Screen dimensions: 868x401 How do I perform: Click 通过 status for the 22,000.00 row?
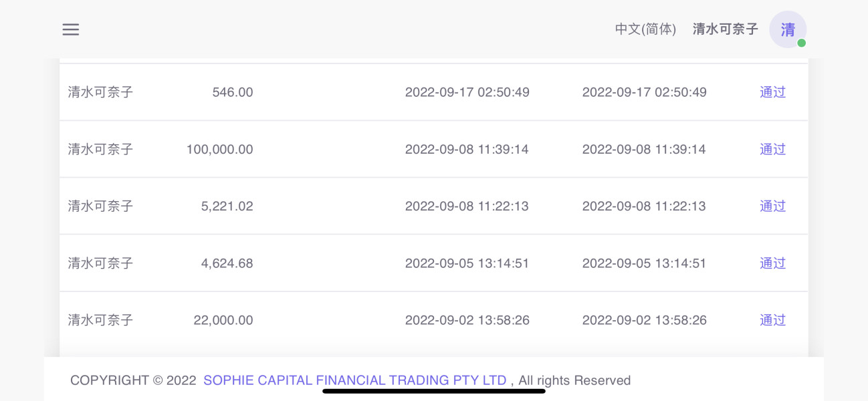pyautogui.click(x=772, y=320)
